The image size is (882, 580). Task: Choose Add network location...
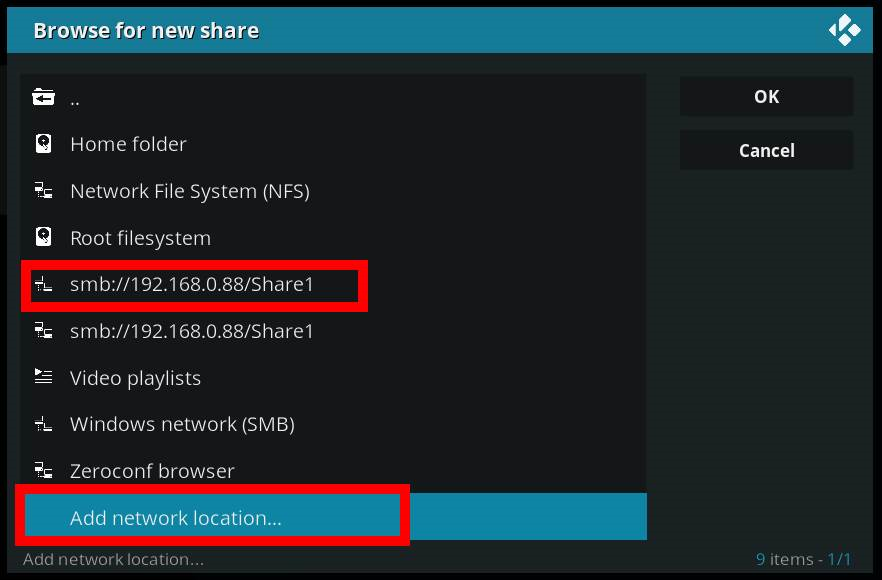coord(176,518)
